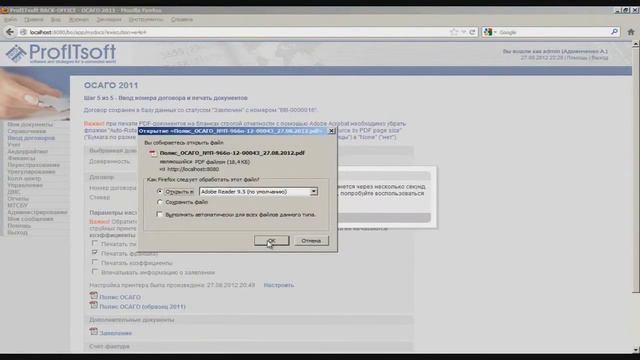
Task: Open Учет in sidebar
Action: click(13, 144)
